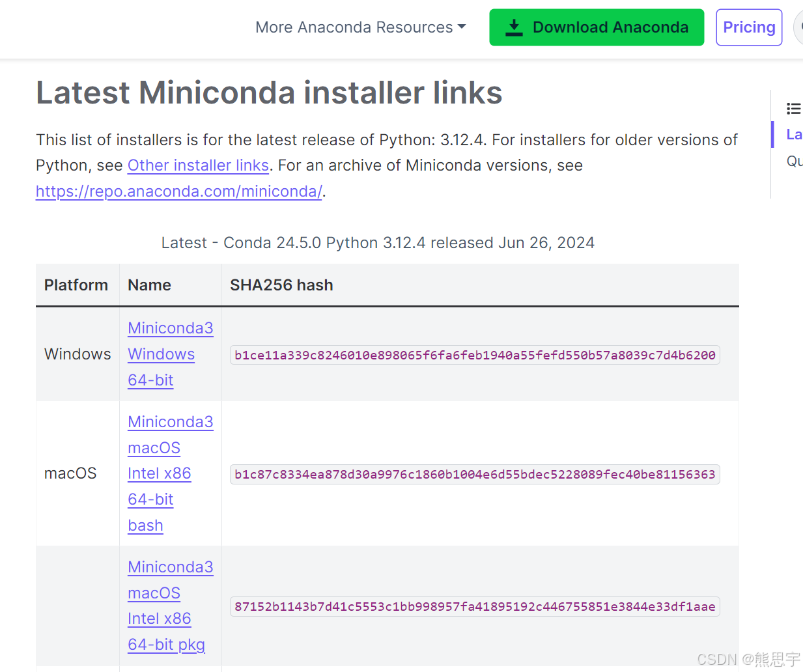Click the Windows platform cell
Viewport: 803px width, 672px height.
[x=77, y=354]
